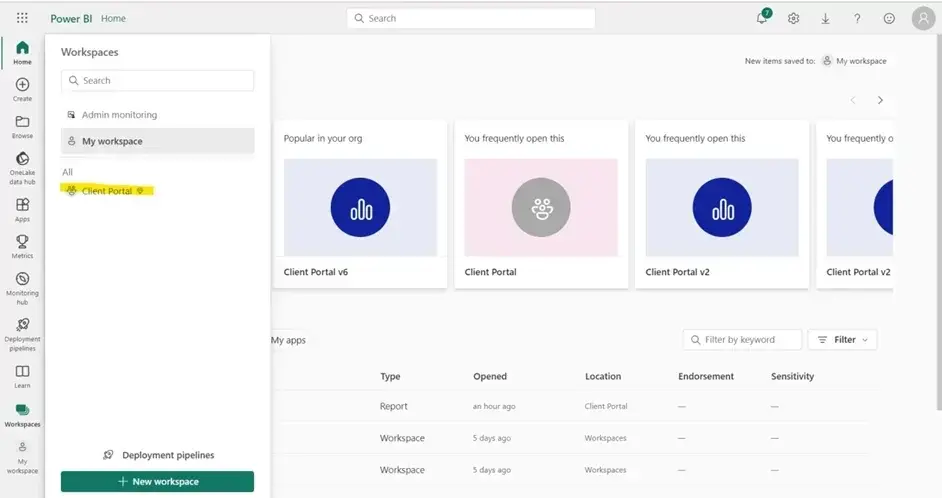Image resolution: width=942 pixels, height=498 pixels.
Task: Open the feedback smiley icon
Action: 889,19
